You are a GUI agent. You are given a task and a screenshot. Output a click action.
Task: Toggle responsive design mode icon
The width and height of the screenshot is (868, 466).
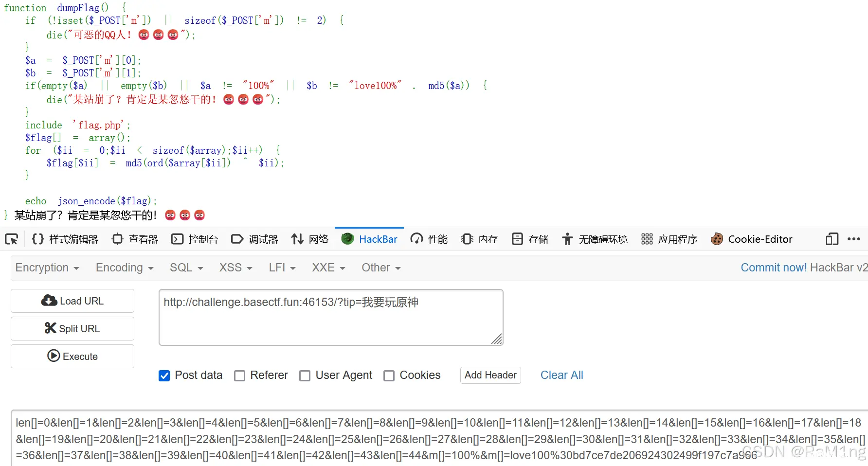(x=832, y=239)
